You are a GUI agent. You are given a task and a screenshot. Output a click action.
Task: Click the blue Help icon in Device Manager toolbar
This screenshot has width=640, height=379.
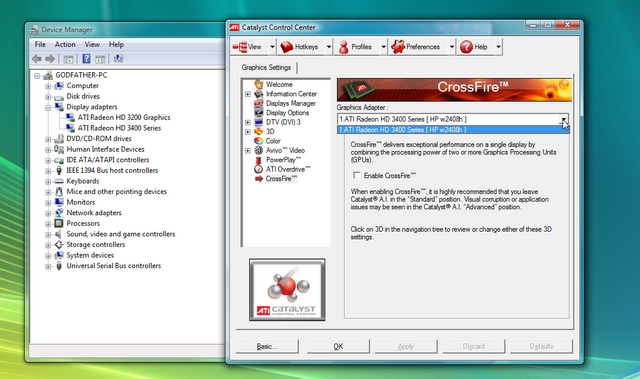coord(86,59)
